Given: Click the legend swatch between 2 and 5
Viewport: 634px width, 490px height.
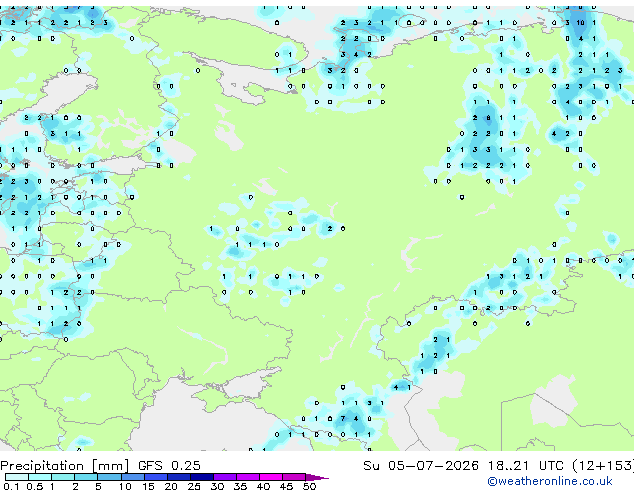Looking at the screenshot, I should pyautogui.click(x=86, y=477).
